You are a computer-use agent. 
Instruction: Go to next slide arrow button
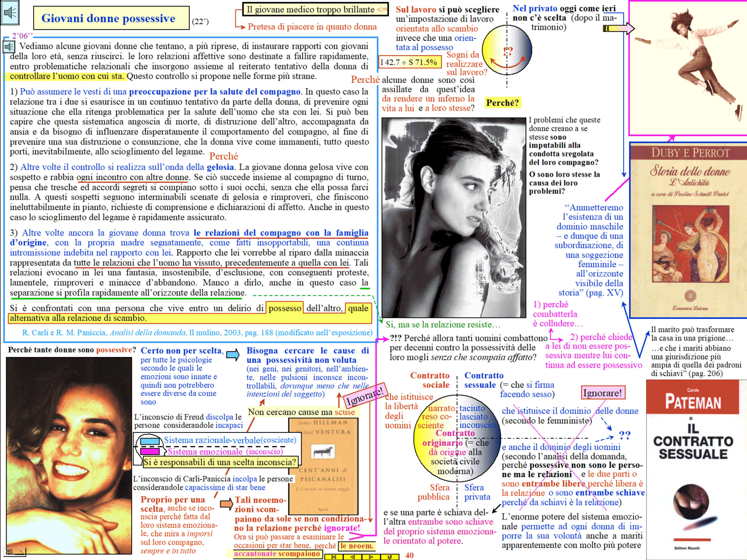[372, 557]
